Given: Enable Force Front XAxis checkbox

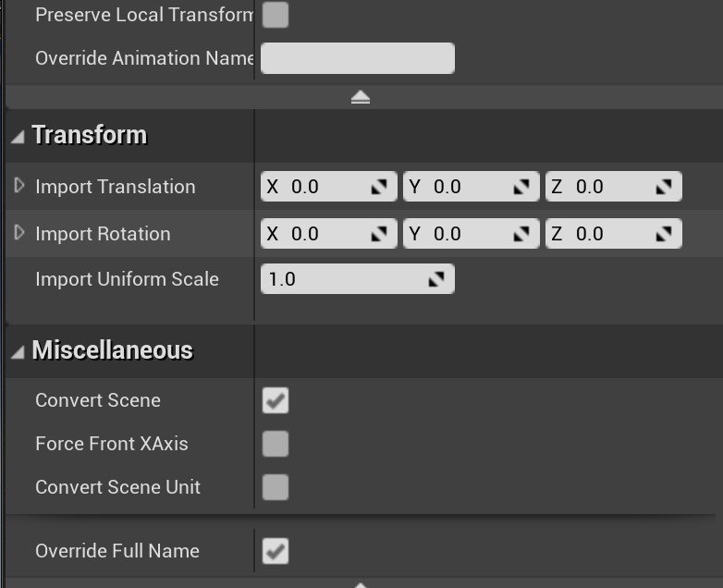Looking at the screenshot, I should click(x=276, y=444).
